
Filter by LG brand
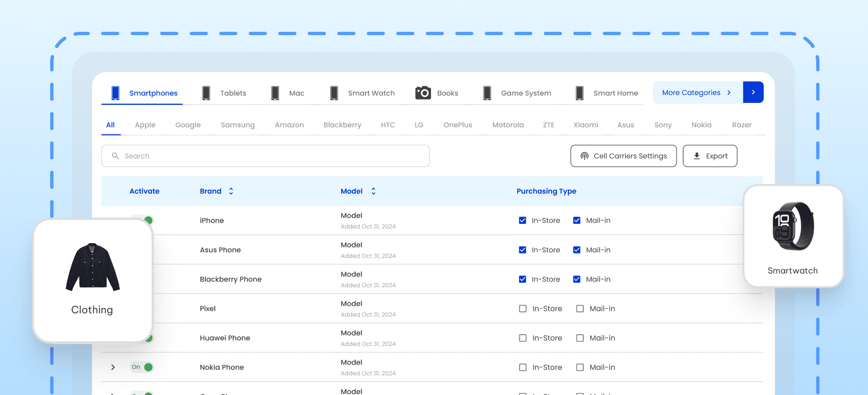click(x=419, y=125)
